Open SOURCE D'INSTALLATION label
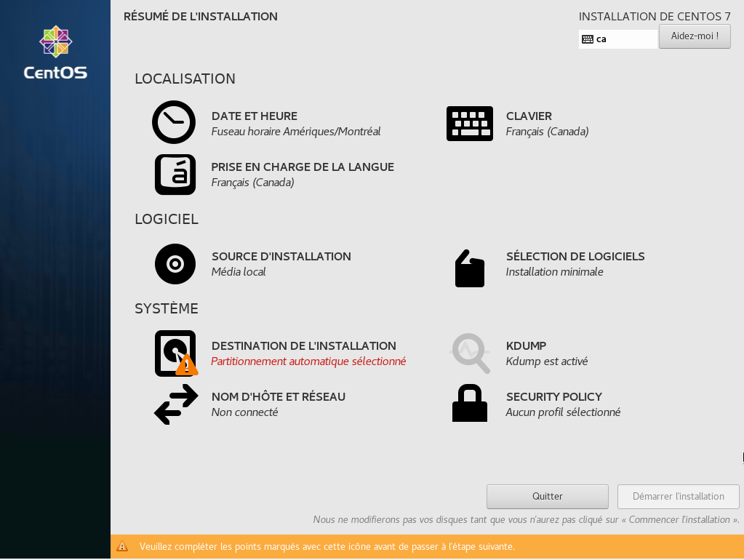Screen dimensions: 744x560 [x=281, y=256]
